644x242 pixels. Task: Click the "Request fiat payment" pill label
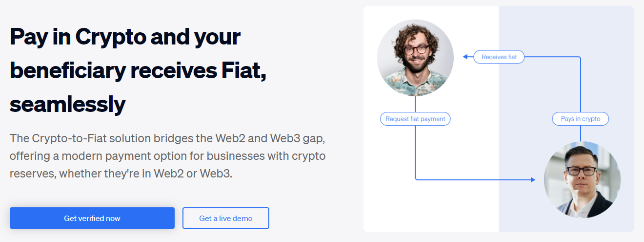[415, 119]
